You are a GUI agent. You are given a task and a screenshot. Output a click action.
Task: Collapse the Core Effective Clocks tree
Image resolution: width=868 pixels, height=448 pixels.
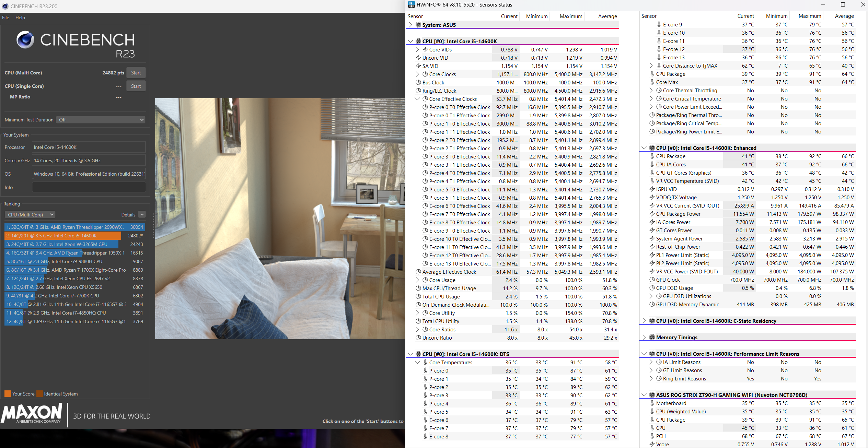(x=417, y=99)
